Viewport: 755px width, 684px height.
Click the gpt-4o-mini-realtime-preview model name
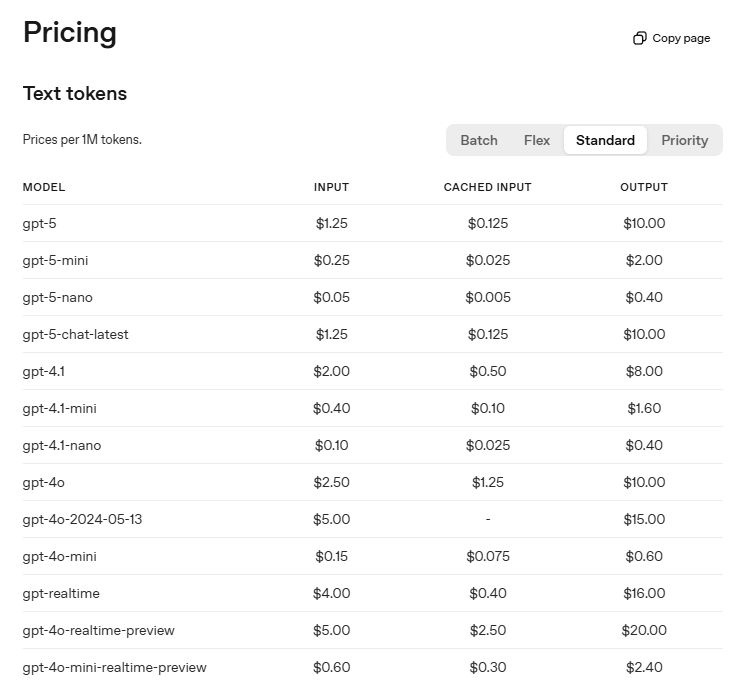click(115, 668)
